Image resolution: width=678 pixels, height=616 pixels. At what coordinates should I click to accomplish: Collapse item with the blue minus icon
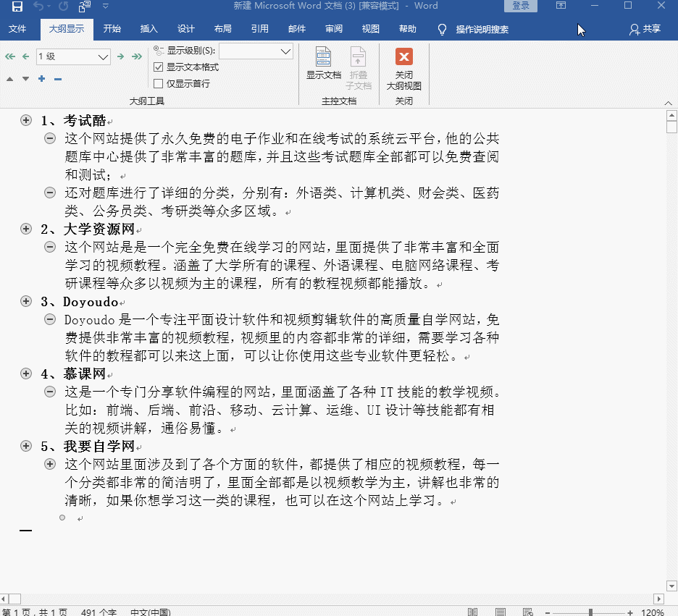pyautogui.click(x=58, y=79)
